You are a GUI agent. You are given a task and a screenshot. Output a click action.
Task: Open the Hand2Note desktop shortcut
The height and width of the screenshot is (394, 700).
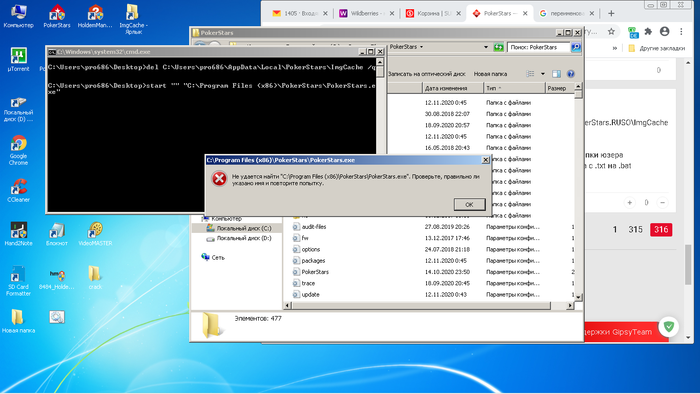click(18, 234)
